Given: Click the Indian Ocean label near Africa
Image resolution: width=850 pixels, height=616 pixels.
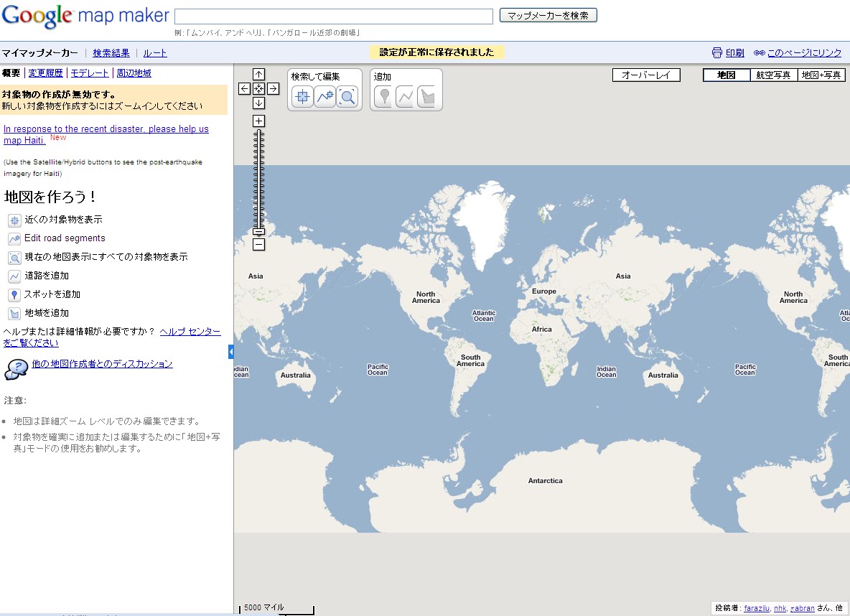Looking at the screenshot, I should 606,371.
